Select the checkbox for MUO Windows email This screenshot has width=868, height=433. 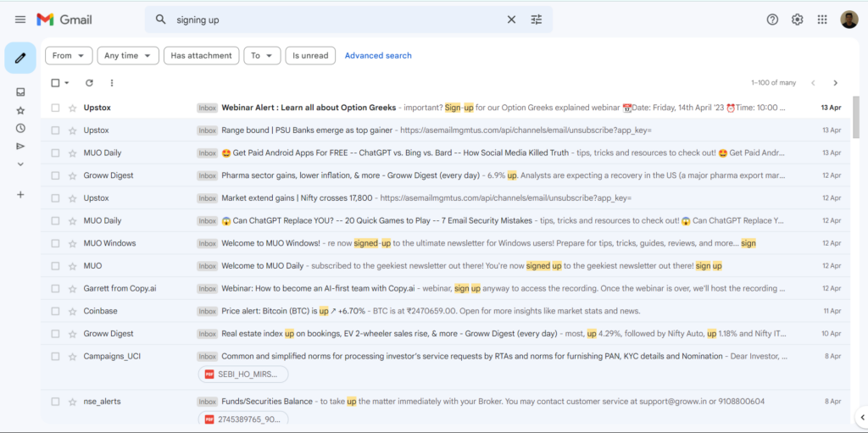point(55,243)
